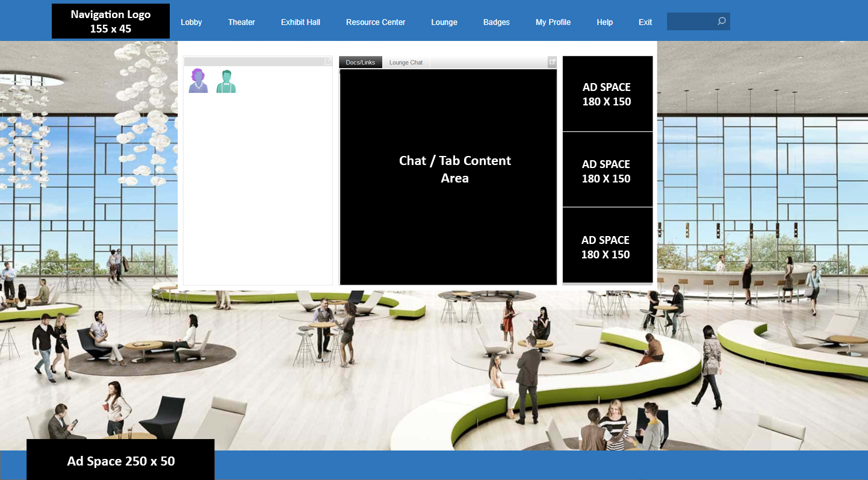Navigate to Resource Center
The image size is (868, 480).
(376, 22)
